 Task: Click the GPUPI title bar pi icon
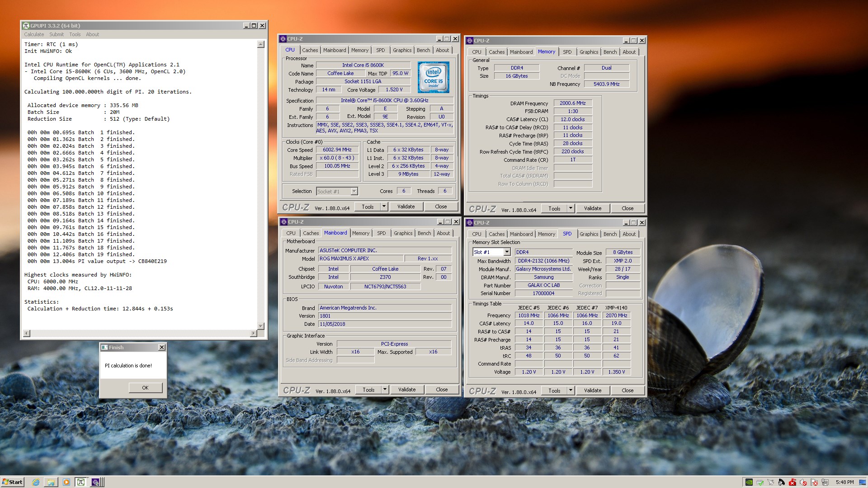pyautogui.click(x=26, y=26)
